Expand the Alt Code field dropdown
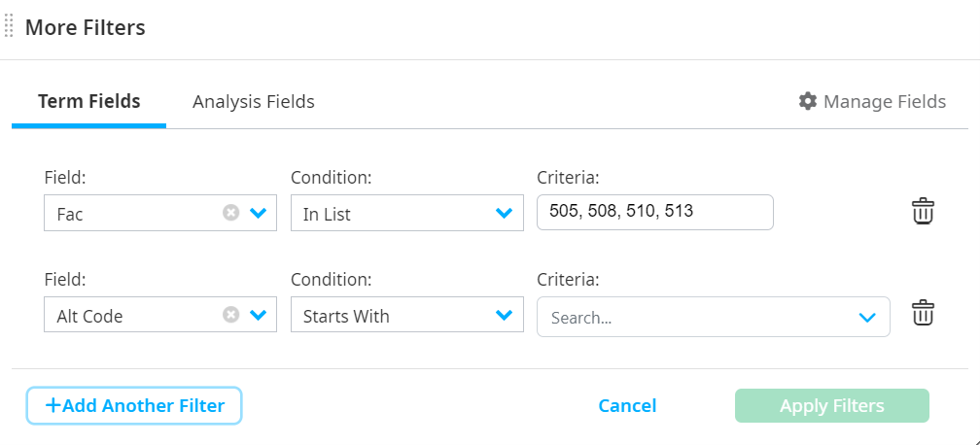 tap(258, 315)
